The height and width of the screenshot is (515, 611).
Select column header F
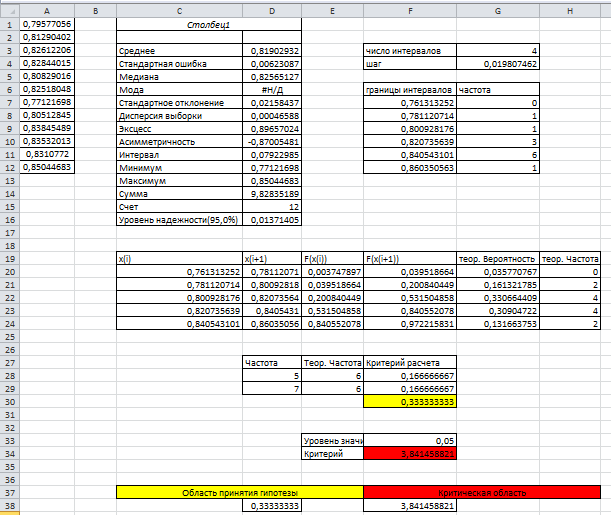tap(410, 11)
